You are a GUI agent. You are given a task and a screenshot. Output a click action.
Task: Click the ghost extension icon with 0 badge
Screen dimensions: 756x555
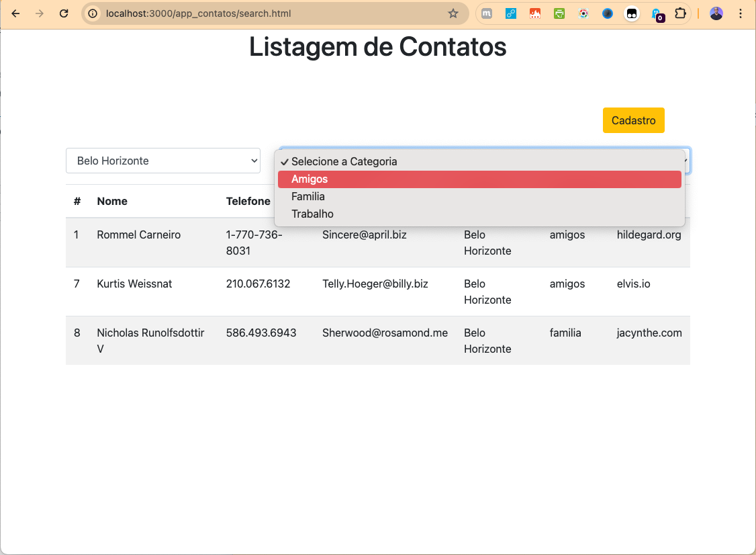click(x=657, y=13)
